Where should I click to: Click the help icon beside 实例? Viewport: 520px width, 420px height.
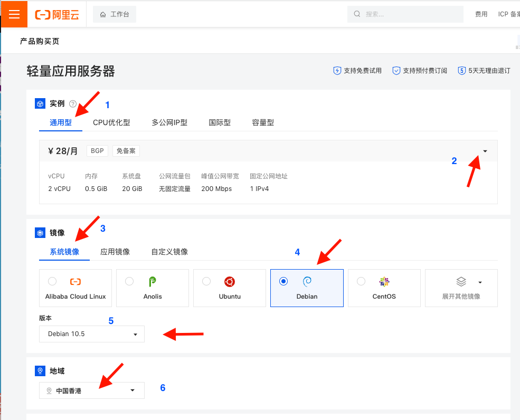[x=73, y=104]
